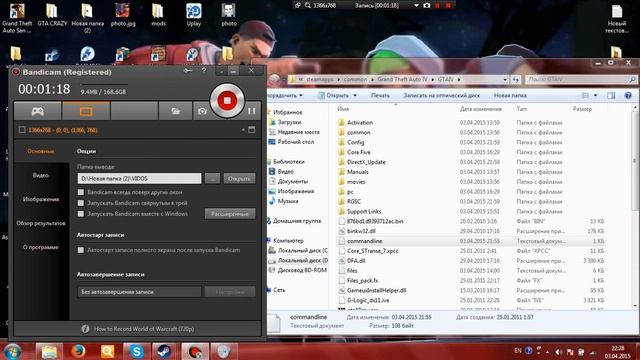Viewport: 640px width, 360px height.
Task: Open the Изображения settings tab
Action: [41, 199]
